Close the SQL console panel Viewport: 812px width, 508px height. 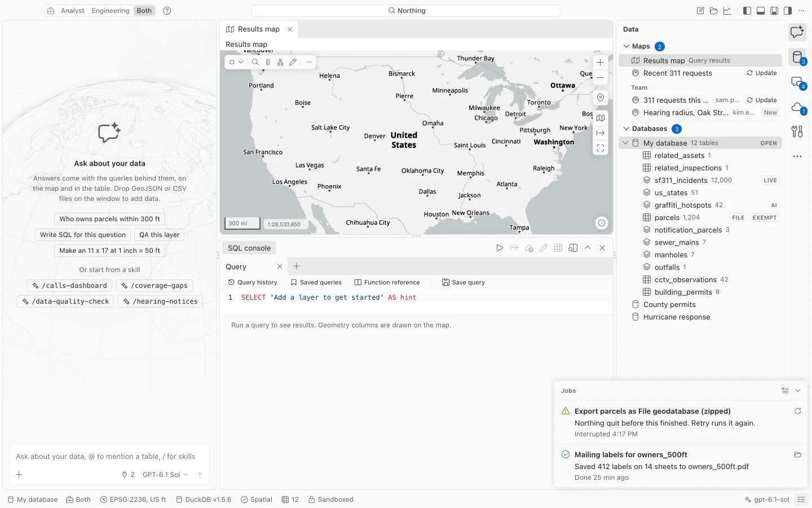coord(602,248)
